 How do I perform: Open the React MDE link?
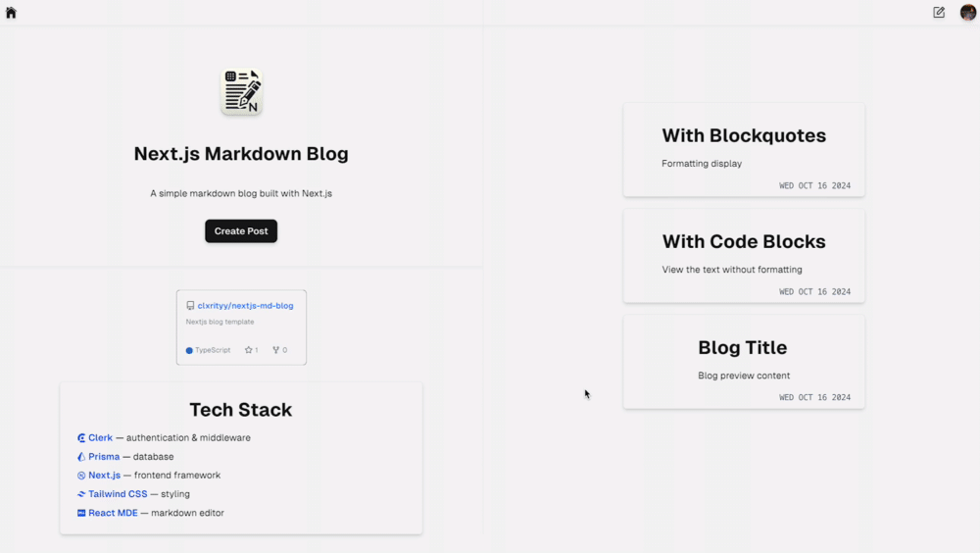tap(113, 513)
